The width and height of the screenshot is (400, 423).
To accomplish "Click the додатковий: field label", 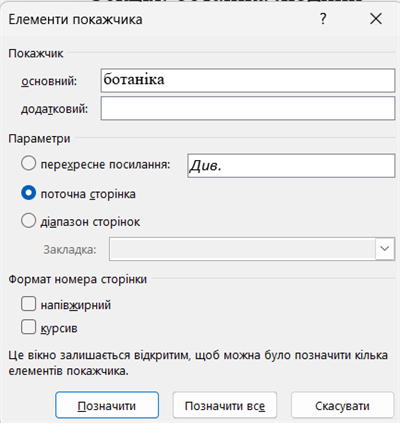I will [x=54, y=109].
